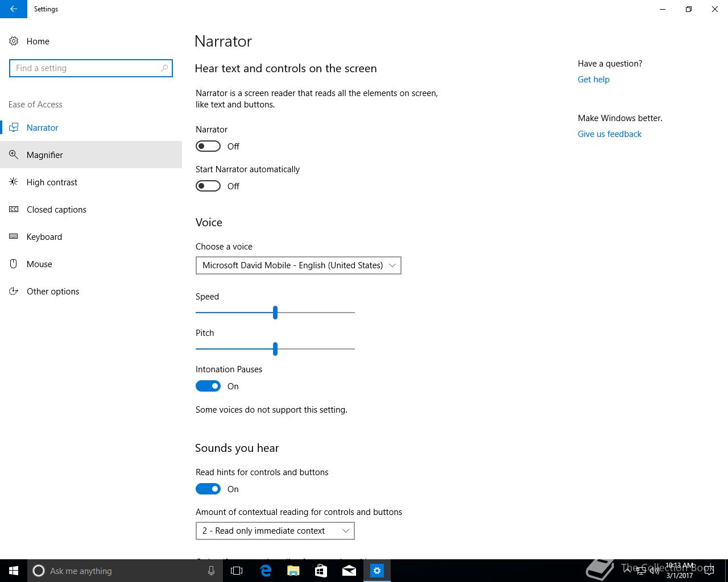728x582 pixels.
Task: Click the Find a setting search box
Action: coord(91,68)
